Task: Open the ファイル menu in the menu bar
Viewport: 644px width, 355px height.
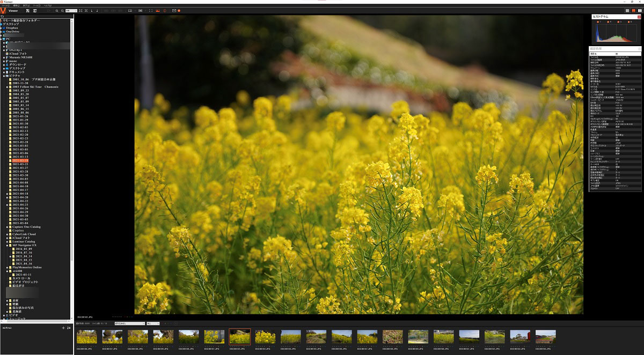Action: pos(5,5)
